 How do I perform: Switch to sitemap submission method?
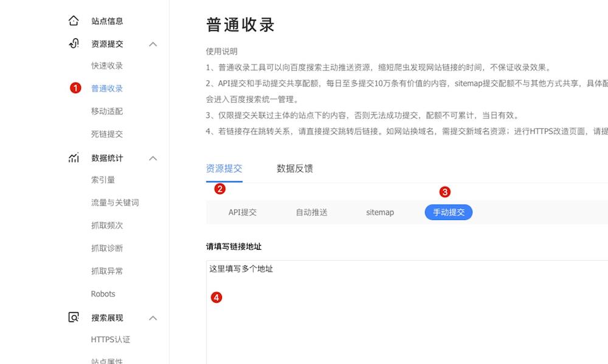pyautogui.click(x=380, y=212)
